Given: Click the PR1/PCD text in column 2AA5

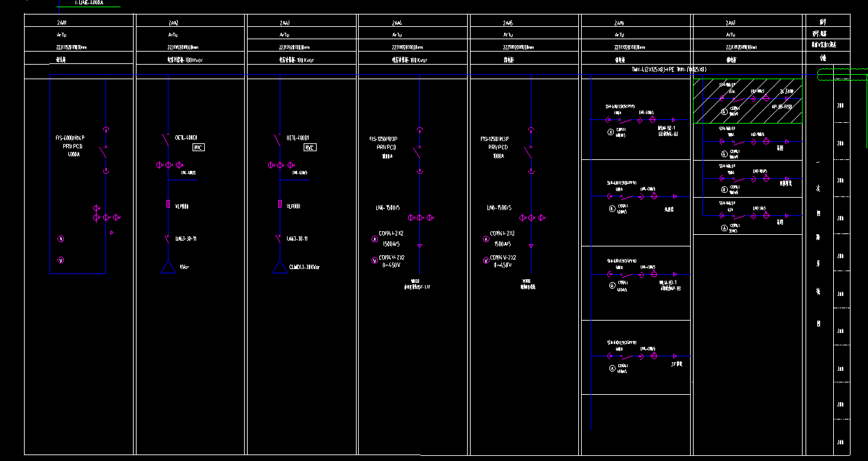Looking at the screenshot, I should click(x=498, y=148).
